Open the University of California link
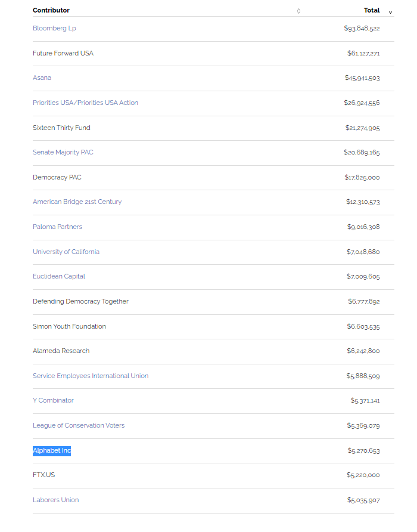Screen dimensions: 417x532 [x=66, y=252]
